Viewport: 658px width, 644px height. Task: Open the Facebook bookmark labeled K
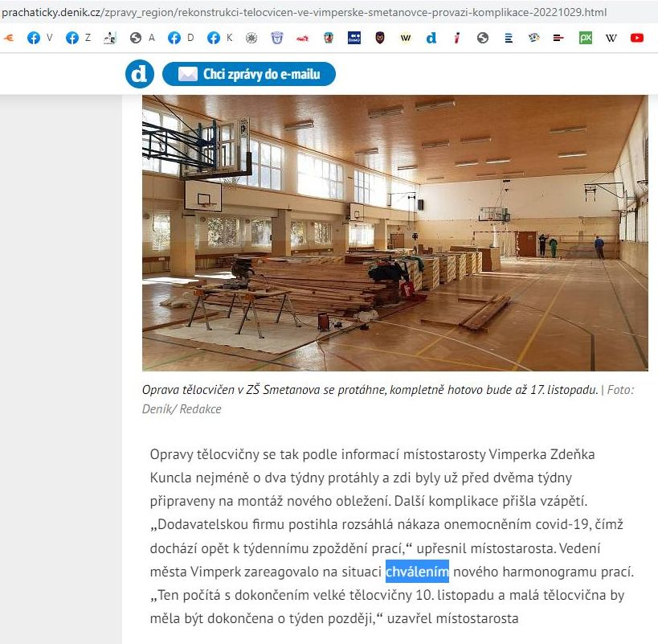[x=219, y=38]
